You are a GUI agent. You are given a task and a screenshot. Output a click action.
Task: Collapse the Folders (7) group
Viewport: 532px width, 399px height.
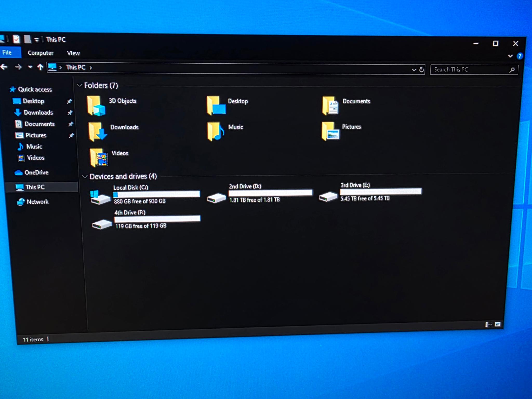pos(80,85)
